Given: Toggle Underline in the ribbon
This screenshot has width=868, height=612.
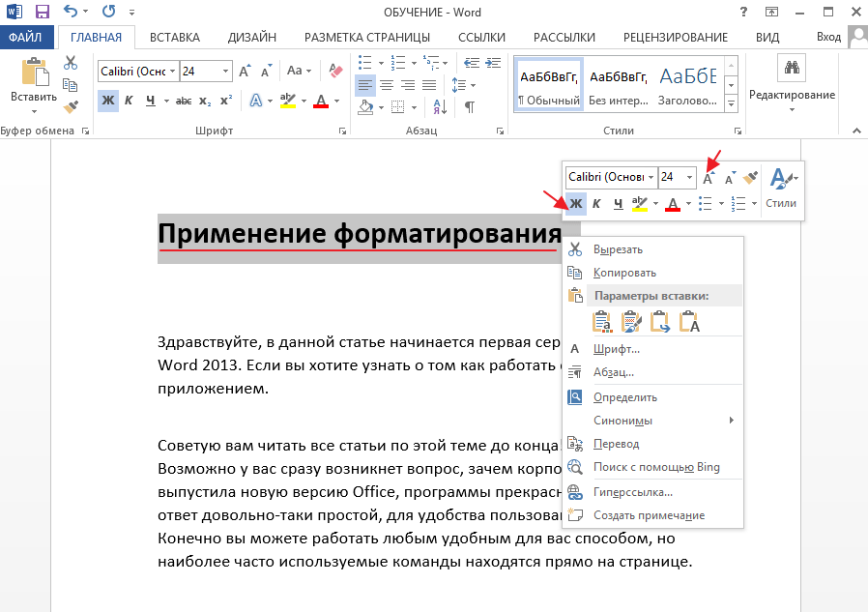Looking at the screenshot, I should click(151, 101).
